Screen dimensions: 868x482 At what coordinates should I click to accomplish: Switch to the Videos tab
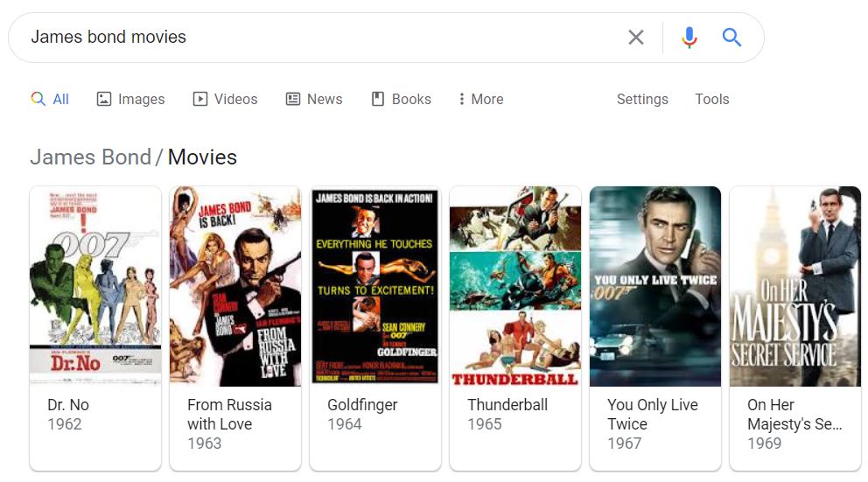pyautogui.click(x=225, y=99)
